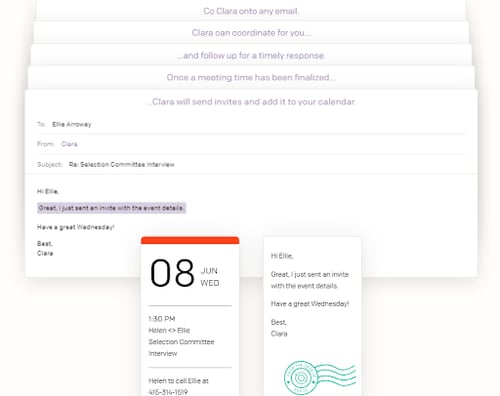Click the 'Best,' sign-off in the main email
Viewport: 500px width, 396px height.
tap(45, 244)
